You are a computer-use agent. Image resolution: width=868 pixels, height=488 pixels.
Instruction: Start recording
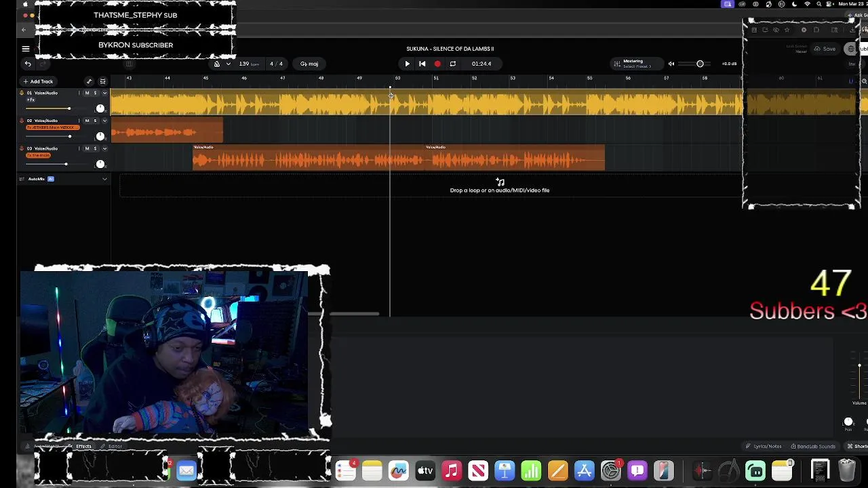tap(437, 64)
